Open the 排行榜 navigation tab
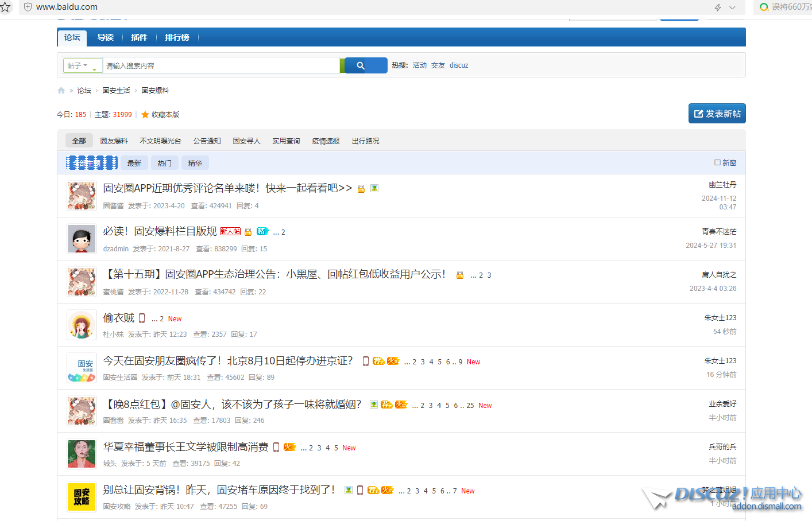The width and height of the screenshot is (812, 521). (177, 37)
